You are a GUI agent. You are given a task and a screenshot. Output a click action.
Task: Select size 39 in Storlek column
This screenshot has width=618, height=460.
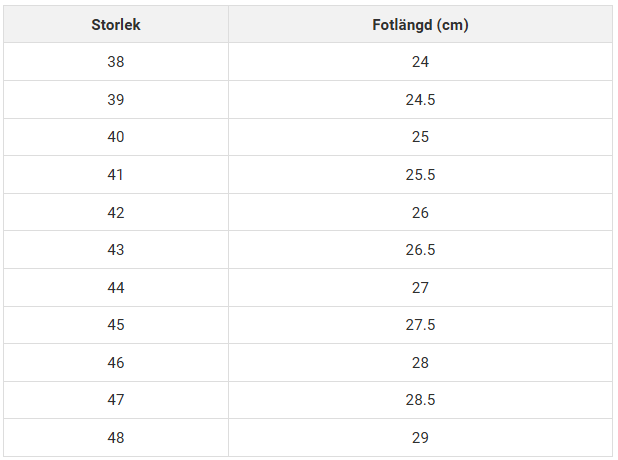coord(116,100)
